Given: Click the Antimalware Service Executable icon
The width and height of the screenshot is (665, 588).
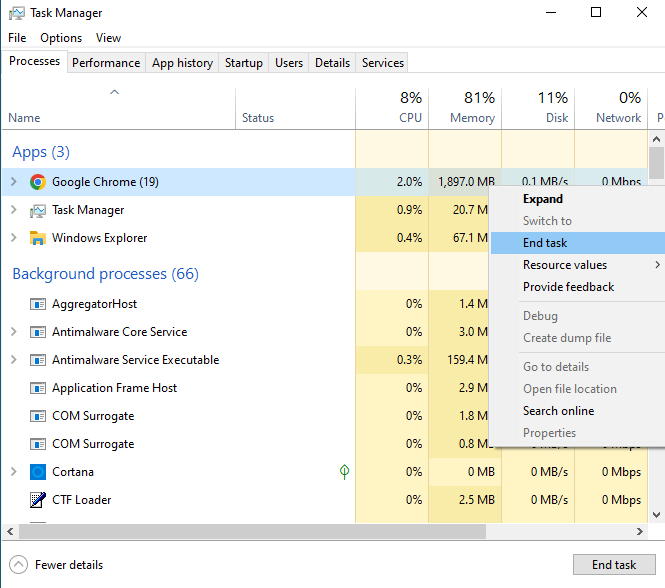Looking at the screenshot, I should (x=38, y=360).
